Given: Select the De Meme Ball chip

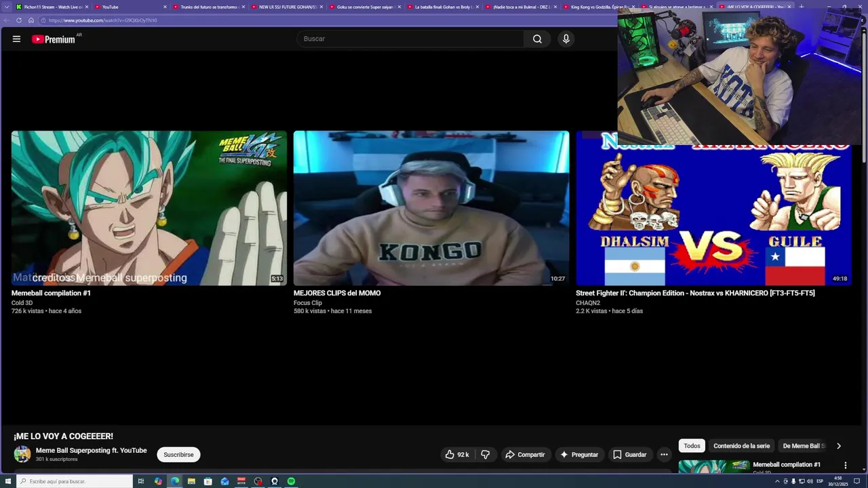Looking at the screenshot, I should click(x=804, y=446).
